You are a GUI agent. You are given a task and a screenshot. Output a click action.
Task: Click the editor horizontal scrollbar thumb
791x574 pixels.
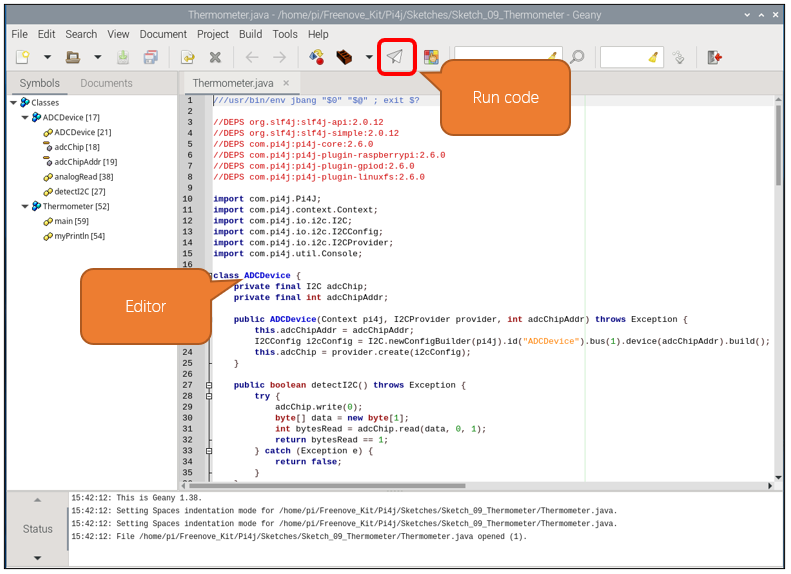point(326,486)
